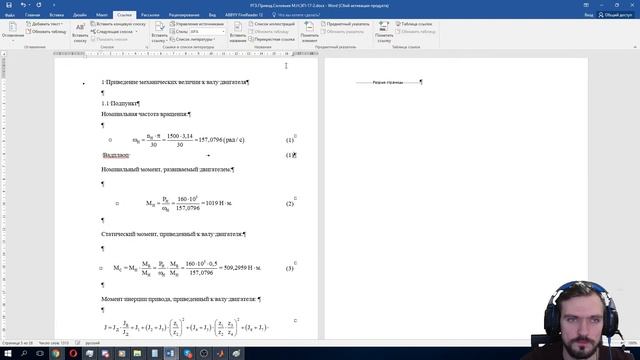Insert a footnote with Вставить сноску
Image resolution: width=640 pixels, height=360 pixels.
tap(80, 33)
